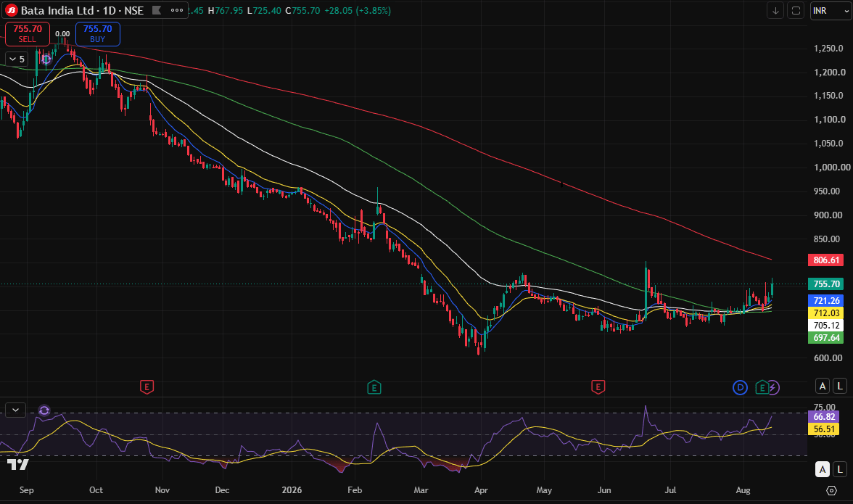
Task: Click the Jun label on the time axis
Action: [603, 490]
